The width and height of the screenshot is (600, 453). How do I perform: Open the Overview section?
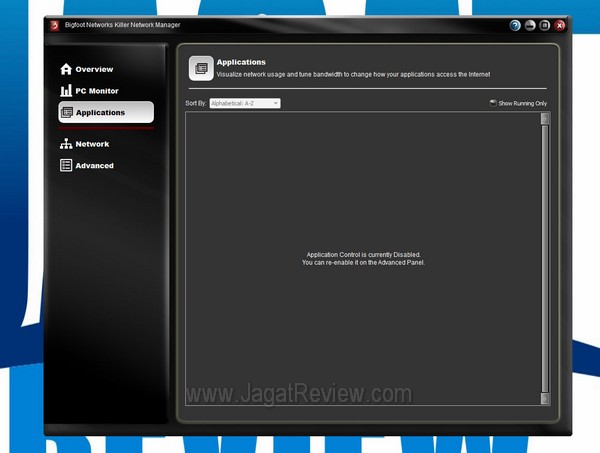point(87,69)
